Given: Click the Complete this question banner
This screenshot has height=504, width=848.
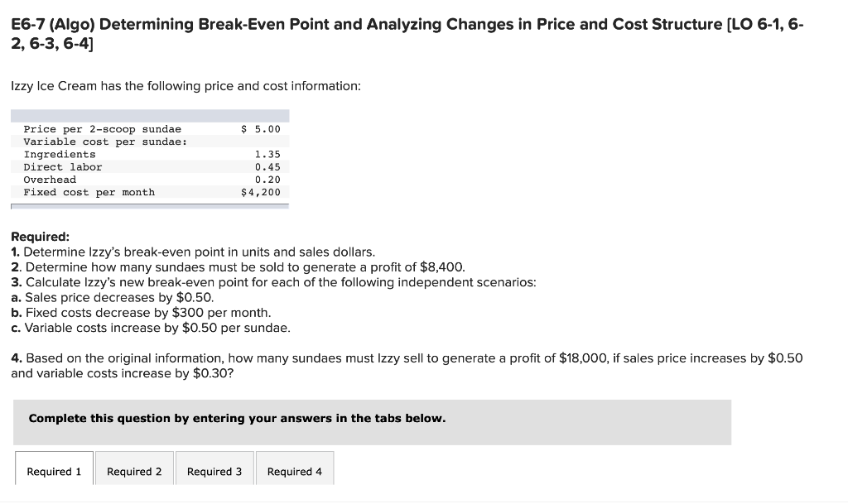Looking at the screenshot, I should 238,418.
